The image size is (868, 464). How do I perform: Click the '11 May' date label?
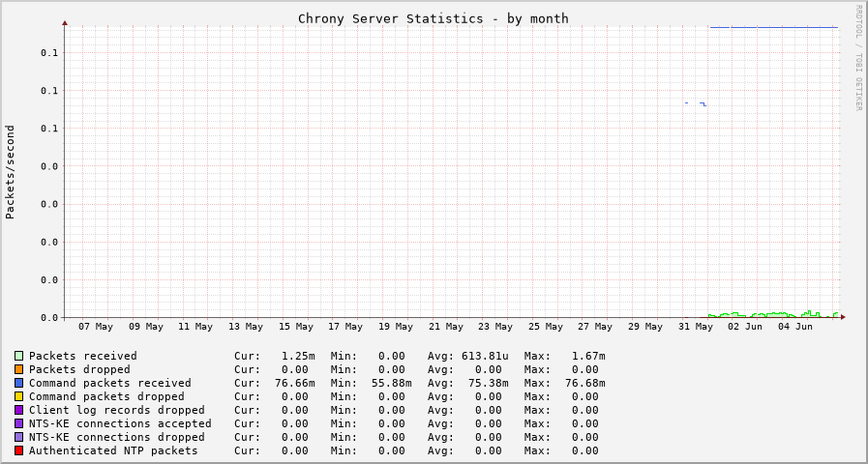[x=195, y=327]
